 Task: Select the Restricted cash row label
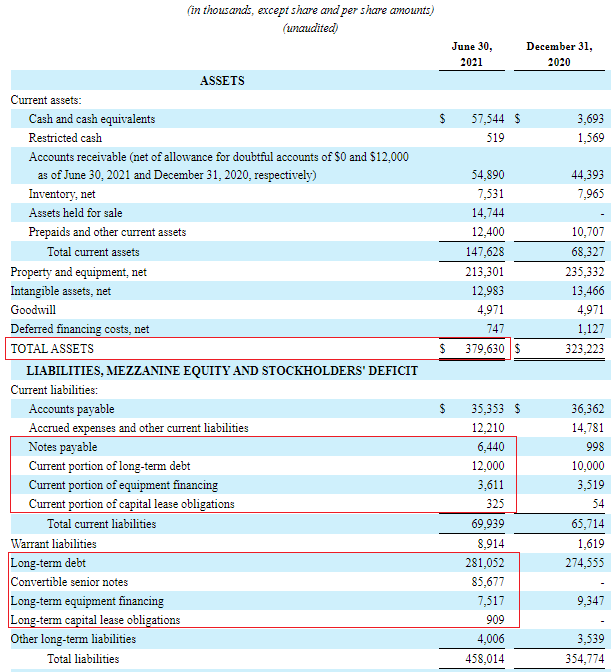tap(65, 138)
